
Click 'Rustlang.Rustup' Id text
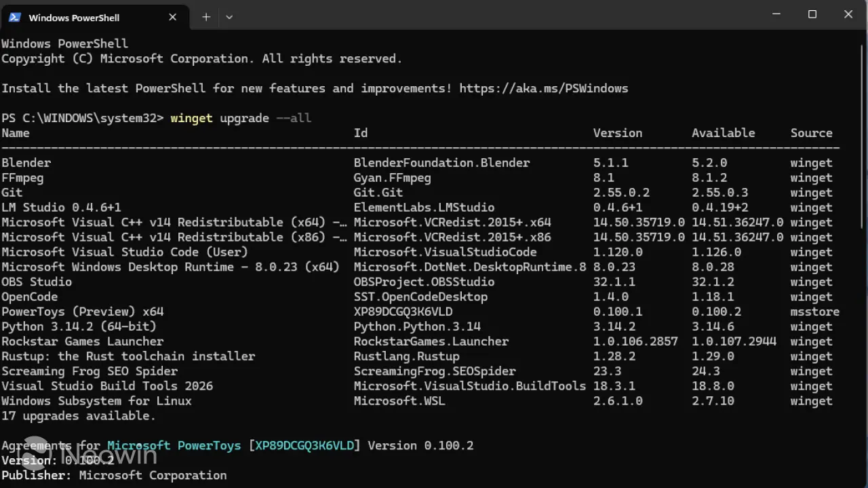(x=407, y=357)
